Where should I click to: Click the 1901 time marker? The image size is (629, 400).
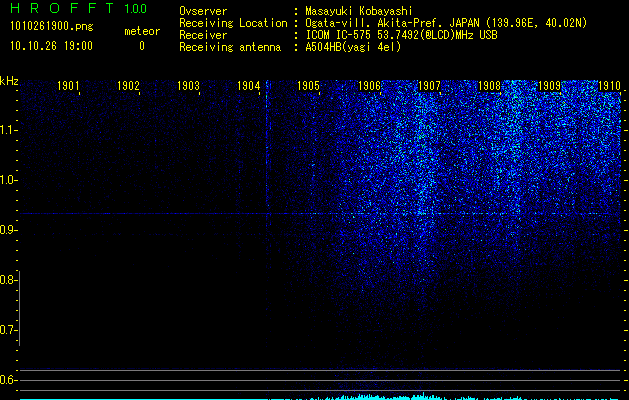coord(68,86)
